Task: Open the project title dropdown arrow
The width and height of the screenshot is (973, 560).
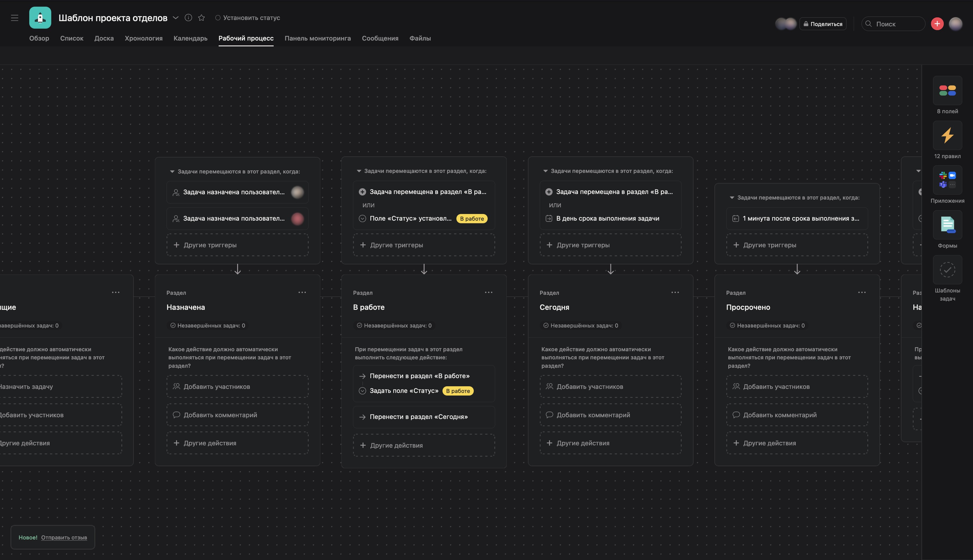Action: click(x=176, y=18)
